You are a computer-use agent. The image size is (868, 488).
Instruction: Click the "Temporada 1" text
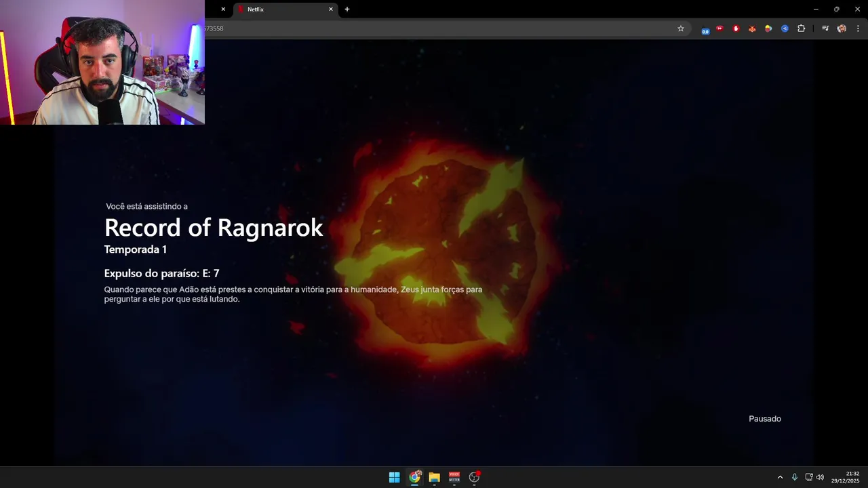(136, 249)
